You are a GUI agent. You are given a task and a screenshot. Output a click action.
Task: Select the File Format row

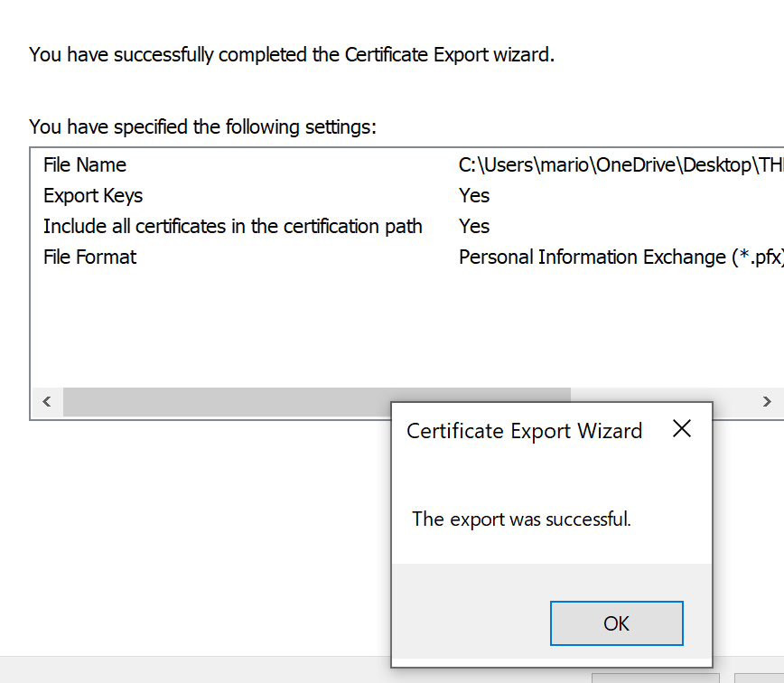pos(90,257)
